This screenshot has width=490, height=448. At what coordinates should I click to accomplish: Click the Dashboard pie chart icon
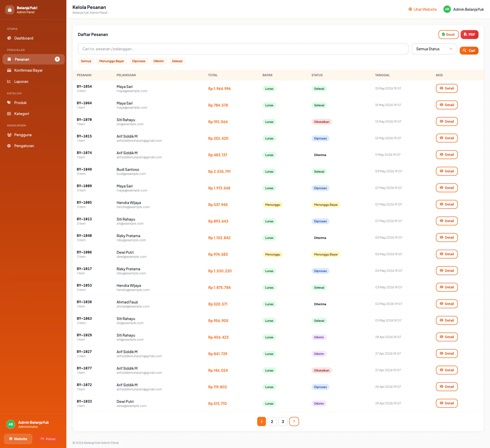click(9, 38)
